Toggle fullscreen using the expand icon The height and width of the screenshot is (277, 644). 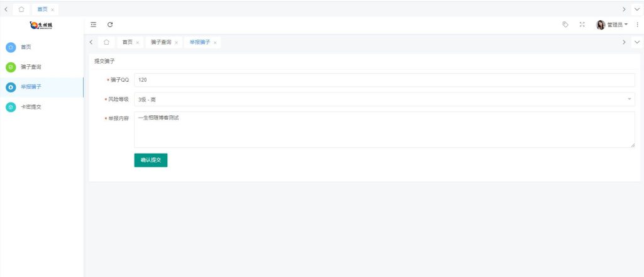[x=582, y=25]
